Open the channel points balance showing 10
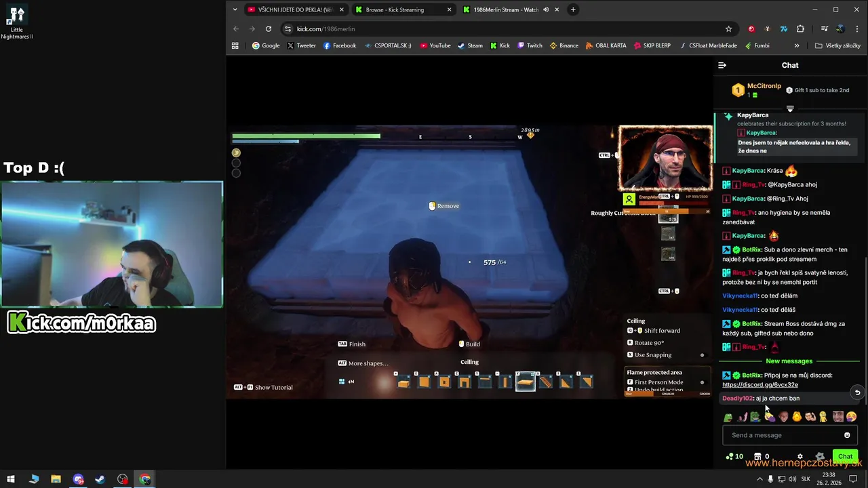The image size is (868, 488). [734, 457]
